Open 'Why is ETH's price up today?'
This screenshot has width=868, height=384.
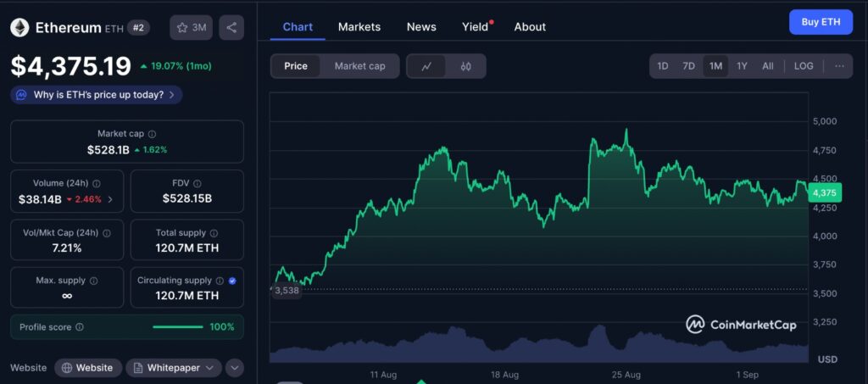pos(97,95)
